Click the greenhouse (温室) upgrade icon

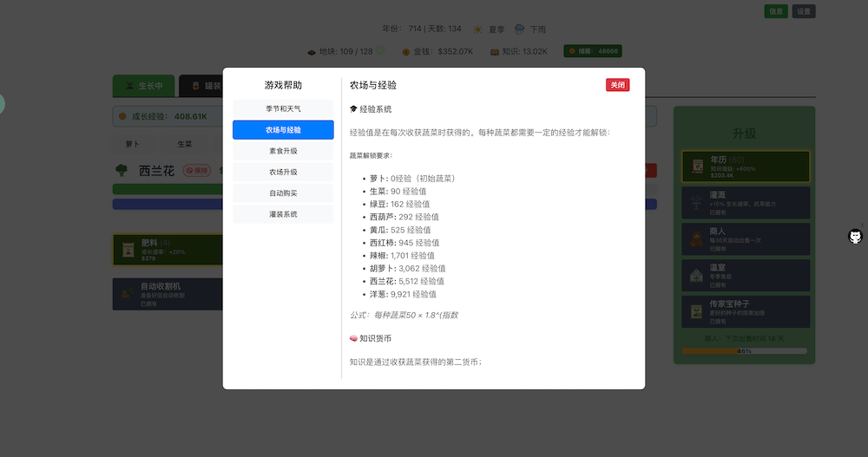pos(696,275)
